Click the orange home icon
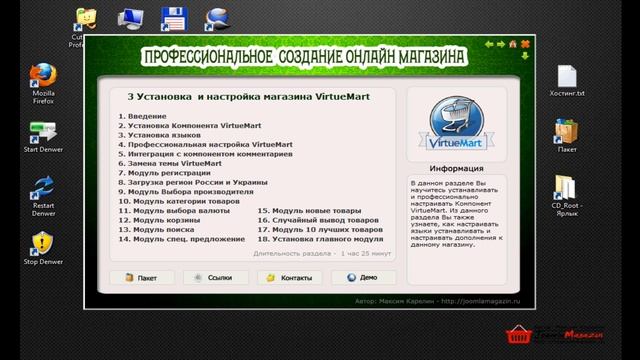 click(x=513, y=44)
